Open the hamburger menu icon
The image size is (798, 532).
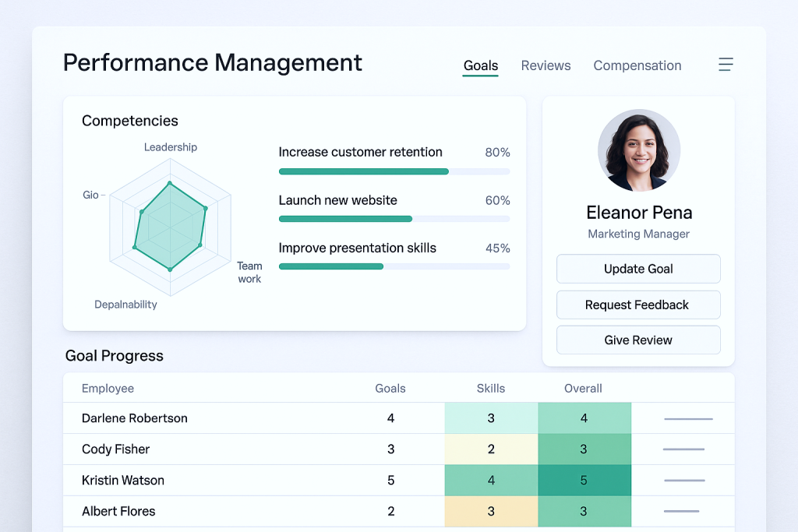[x=726, y=65]
